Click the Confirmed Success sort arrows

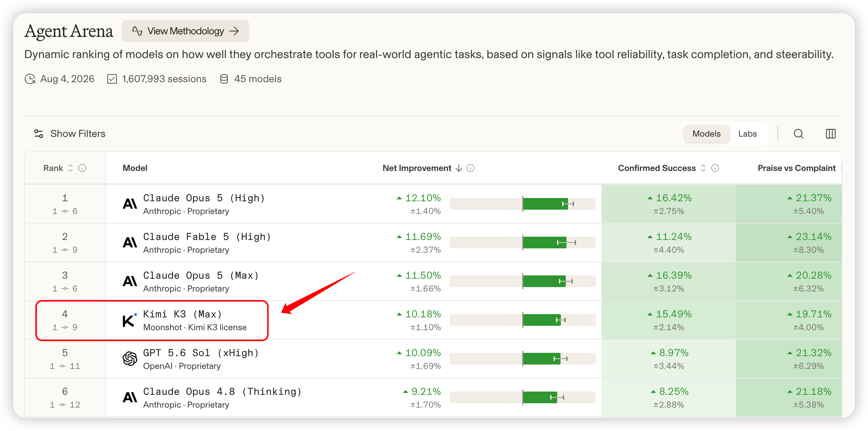pyautogui.click(x=703, y=168)
